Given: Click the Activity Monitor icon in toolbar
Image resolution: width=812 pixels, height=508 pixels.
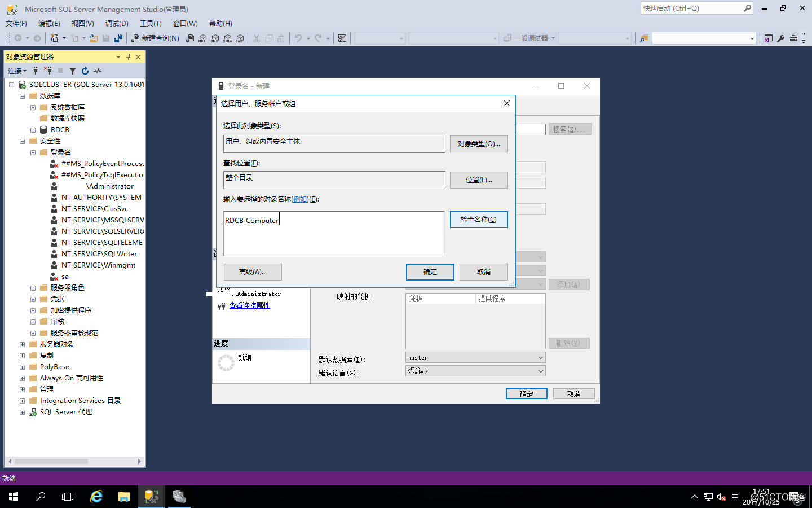Looking at the screenshot, I should click(x=342, y=38).
